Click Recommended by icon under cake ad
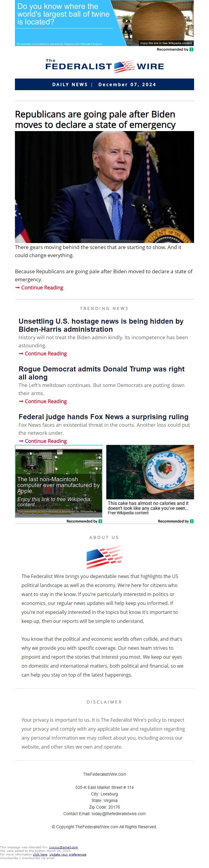 point(191,521)
